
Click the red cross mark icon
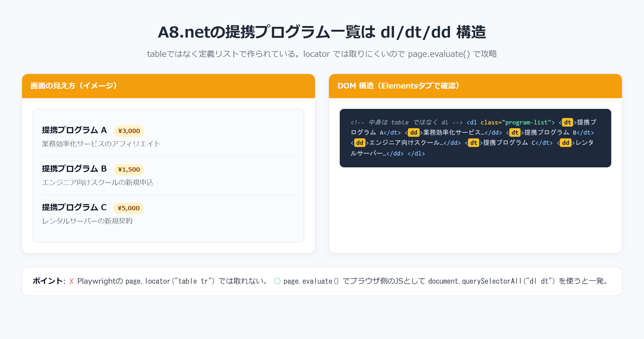pyautogui.click(x=71, y=281)
